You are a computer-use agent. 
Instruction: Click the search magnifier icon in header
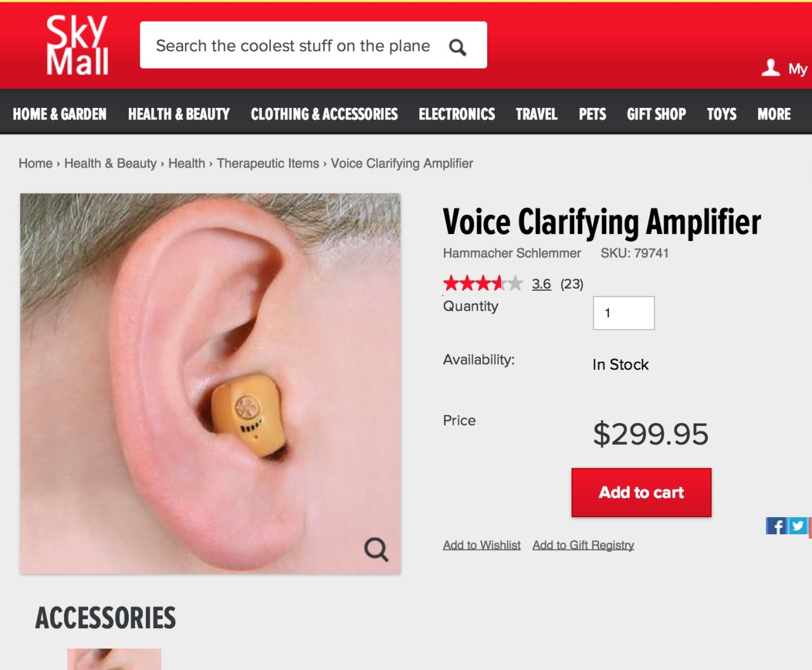[x=457, y=47]
